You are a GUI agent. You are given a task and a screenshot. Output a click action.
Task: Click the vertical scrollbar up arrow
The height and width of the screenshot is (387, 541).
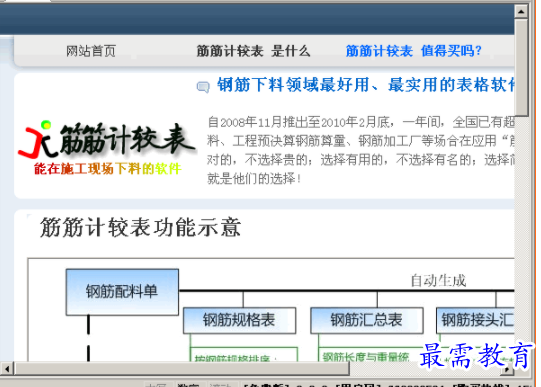click(x=521, y=12)
